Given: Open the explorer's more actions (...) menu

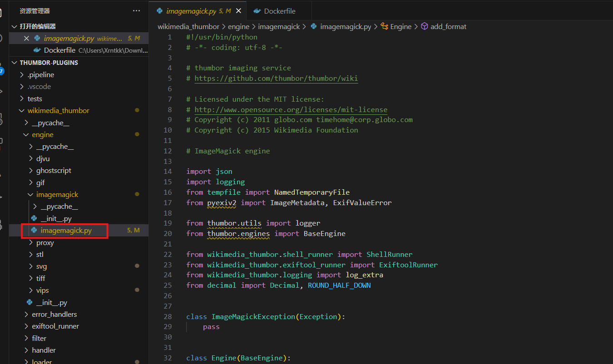Looking at the screenshot, I should (x=137, y=10).
